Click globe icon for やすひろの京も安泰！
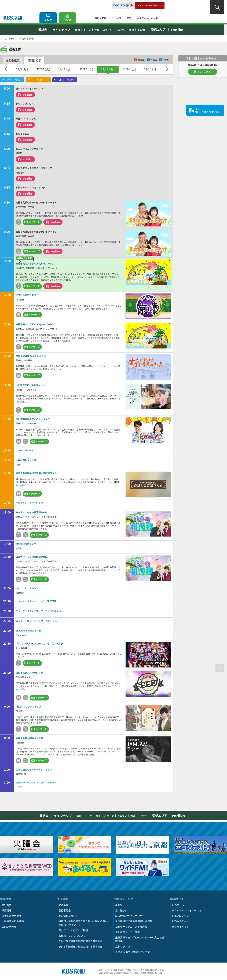Image resolution: width=227 pixels, height=980 pixels. coord(18,315)
